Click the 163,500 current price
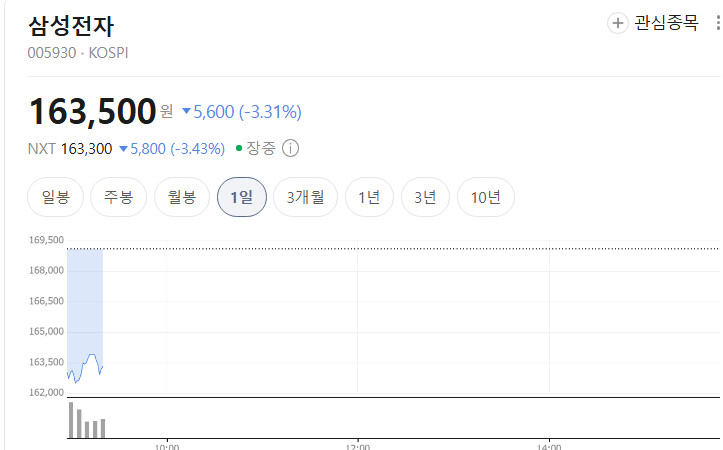The width and height of the screenshot is (723, 450). pos(92,112)
